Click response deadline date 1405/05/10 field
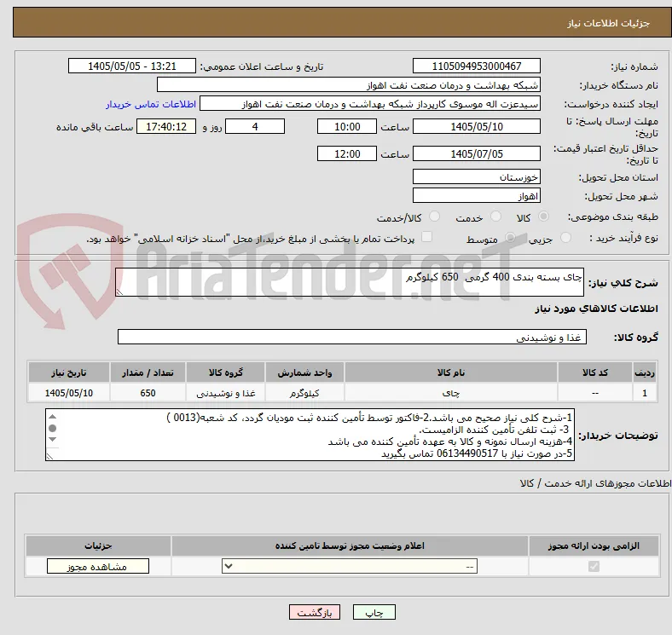The height and width of the screenshot is (635, 672). click(476, 126)
